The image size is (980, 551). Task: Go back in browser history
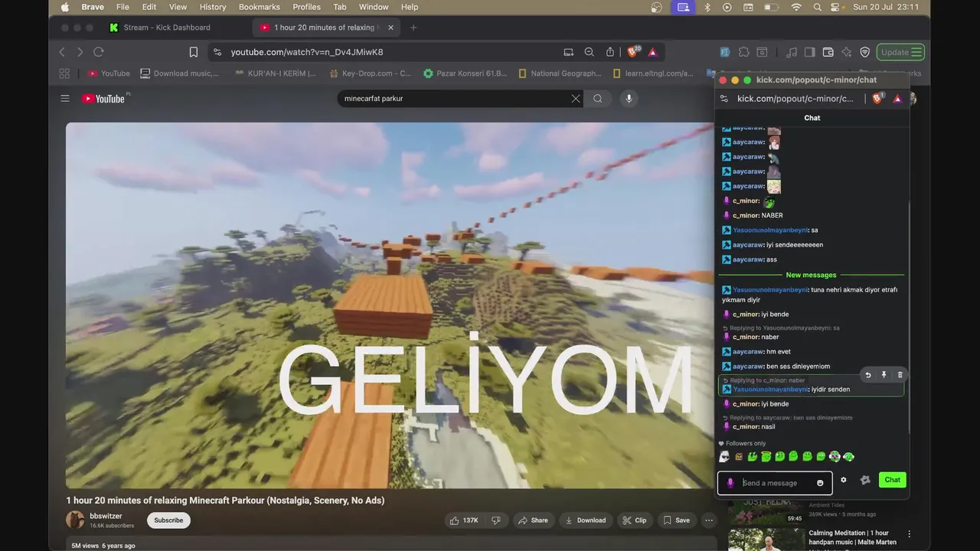(x=62, y=52)
